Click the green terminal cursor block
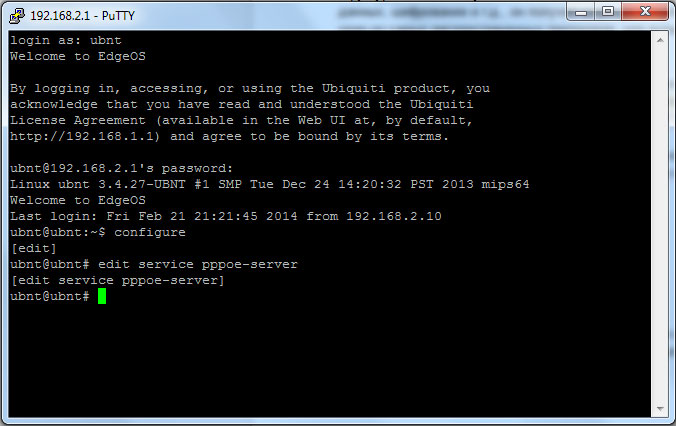676x426 pixels. pos(101,297)
